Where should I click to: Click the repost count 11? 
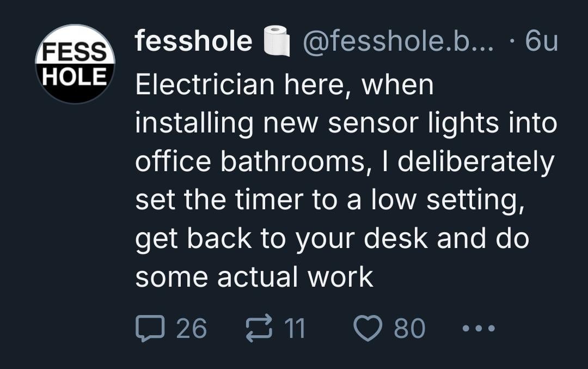[x=296, y=329]
